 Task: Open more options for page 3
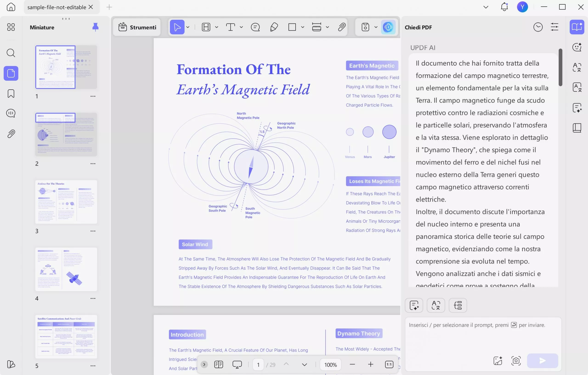93,231
